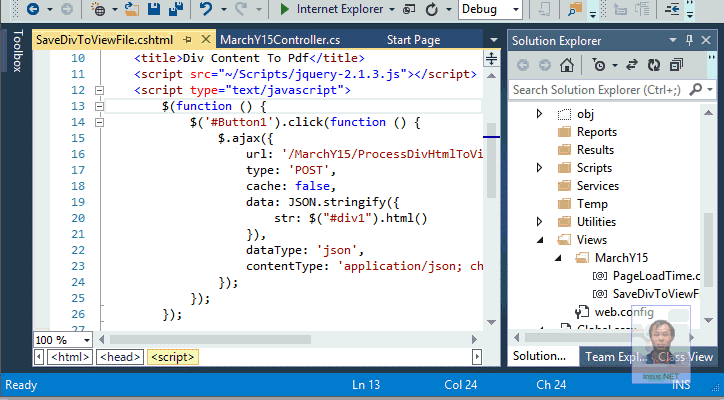The width and height of the screenshot is (724, 400).
Task: Collapse the MarchY15 folder node
Action: click(x=558, y=258)
